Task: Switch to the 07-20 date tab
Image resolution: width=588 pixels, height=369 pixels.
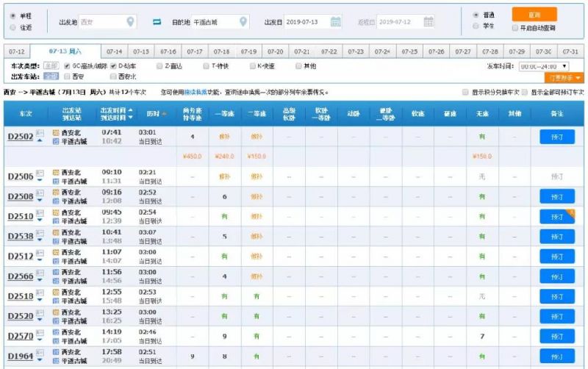Action: point(275,51)
